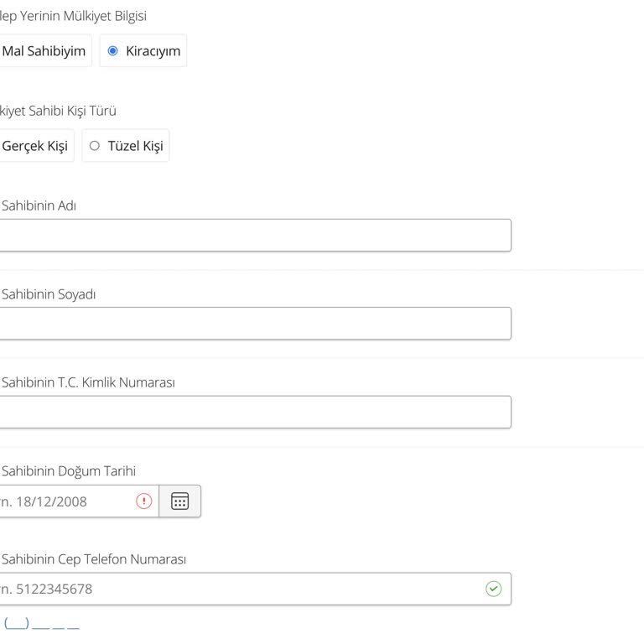This screenshot has height=644, width=644.
Task: Select the Tüzel Kişi radio button
Action: 95,146
